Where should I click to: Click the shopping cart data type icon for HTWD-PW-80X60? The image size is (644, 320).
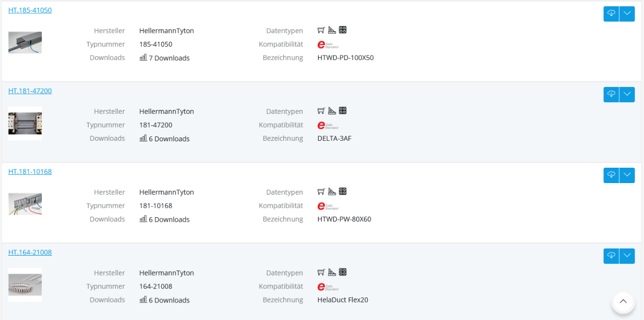tap(321, 191)
